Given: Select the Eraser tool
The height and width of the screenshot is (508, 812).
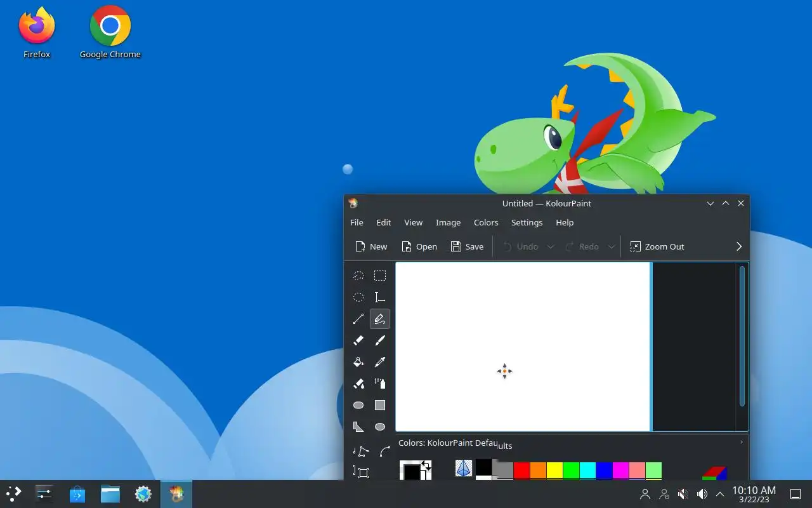Looking at the screenshot, I should pyautogui.click(x=358, y=340).
